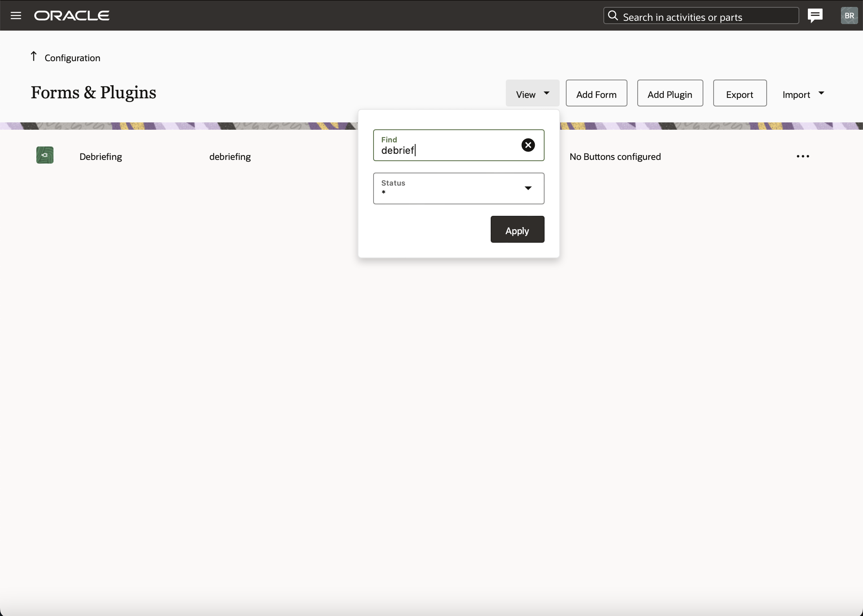Viewport: 863px width, 616px height.
Task: Click the Add Plugin button
Action: pos(669,93)
